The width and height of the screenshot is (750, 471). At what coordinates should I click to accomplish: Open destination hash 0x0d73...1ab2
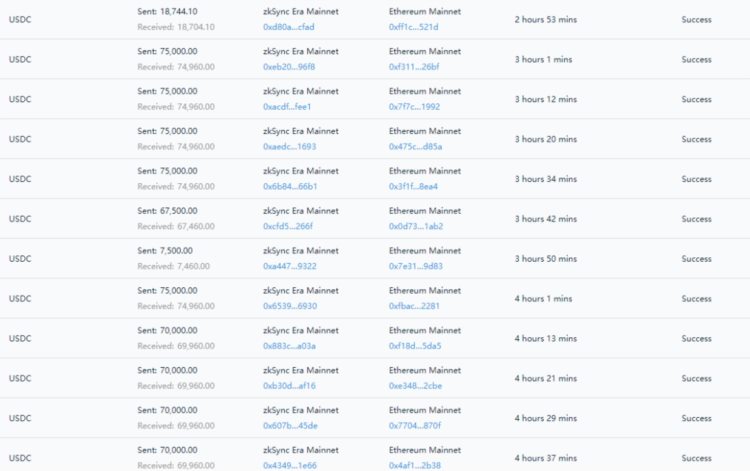(x=415, y=227)
